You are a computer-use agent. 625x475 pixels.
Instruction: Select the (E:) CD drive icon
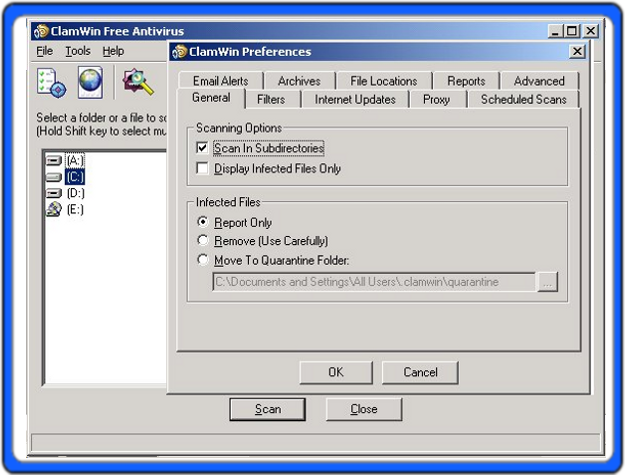(x=54, y=209)
